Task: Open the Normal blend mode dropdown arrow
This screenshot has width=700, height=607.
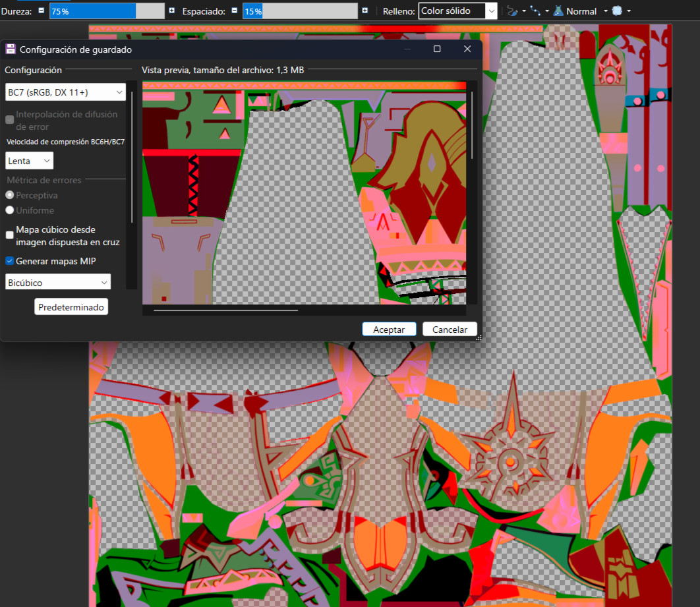Action: coord(605,11)
